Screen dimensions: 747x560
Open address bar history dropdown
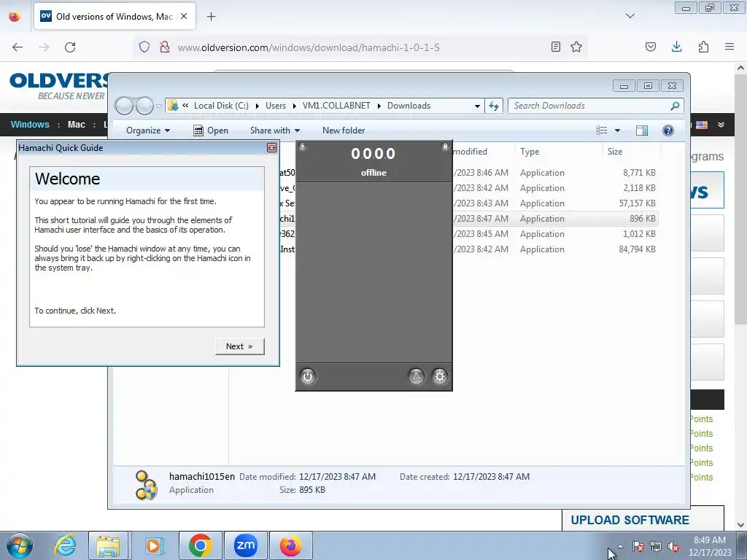click(477, 106)
